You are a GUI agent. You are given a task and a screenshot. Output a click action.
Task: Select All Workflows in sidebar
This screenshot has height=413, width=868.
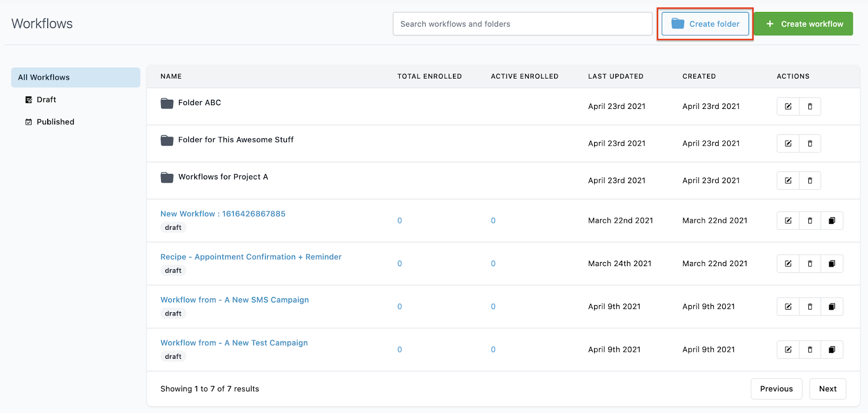[75, 78]
